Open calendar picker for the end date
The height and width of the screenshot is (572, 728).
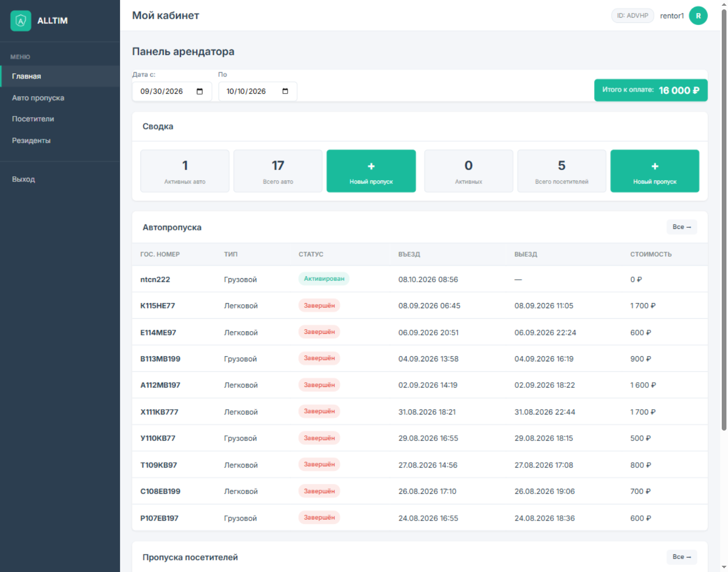tap(285, 92)
